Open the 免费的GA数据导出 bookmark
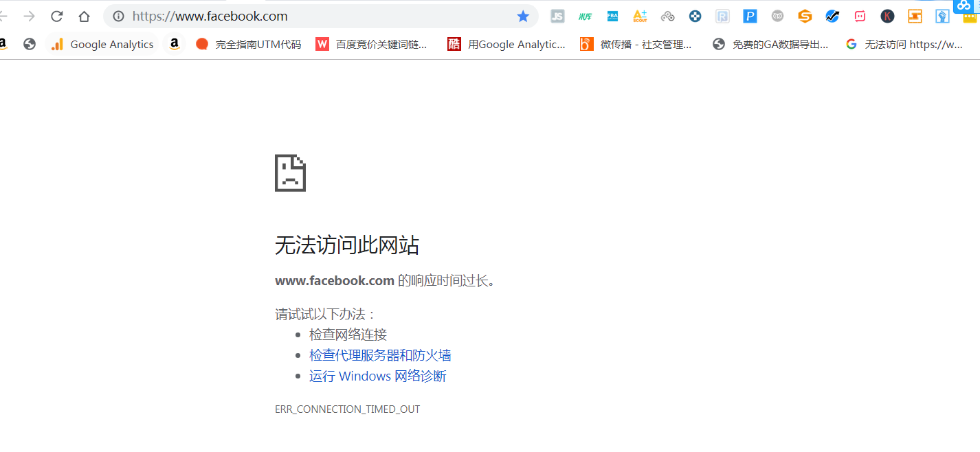Viewport: 980px width, 452px height. click(771, 45)
